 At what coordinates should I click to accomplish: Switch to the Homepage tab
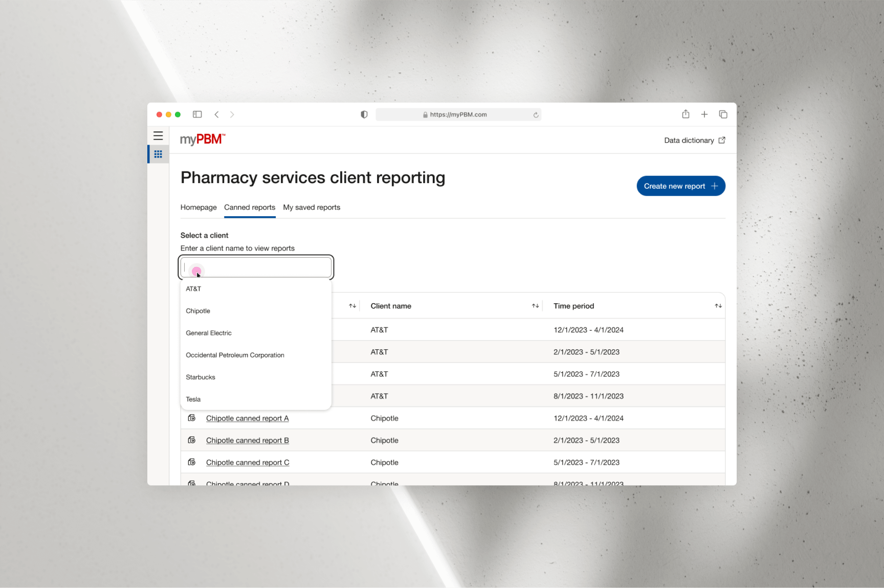[x=198, y=208]
